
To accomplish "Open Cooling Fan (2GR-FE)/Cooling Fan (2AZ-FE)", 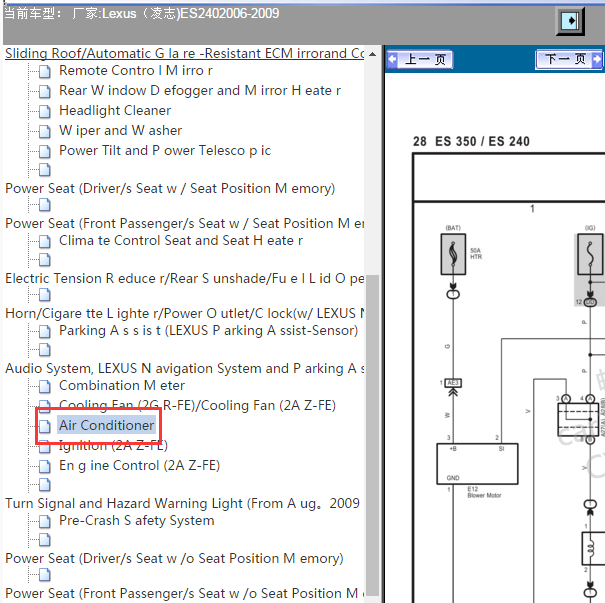I will pyautogui.click(x=197, y=405).
